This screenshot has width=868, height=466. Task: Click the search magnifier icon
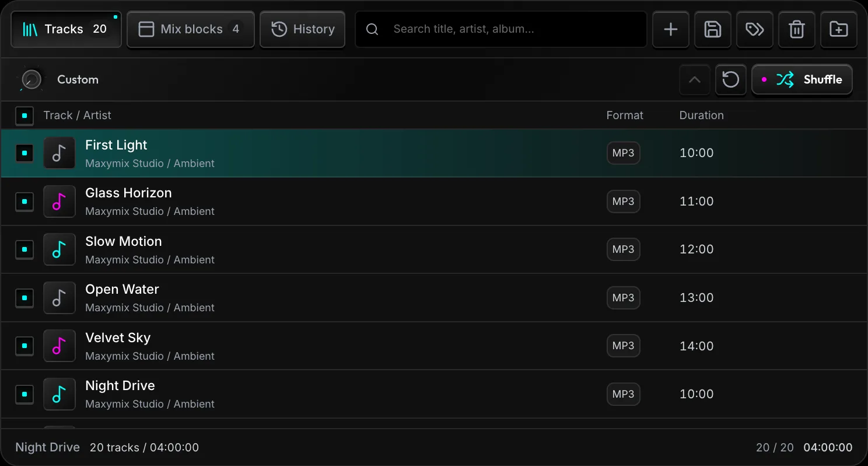[x=372, y=29]
